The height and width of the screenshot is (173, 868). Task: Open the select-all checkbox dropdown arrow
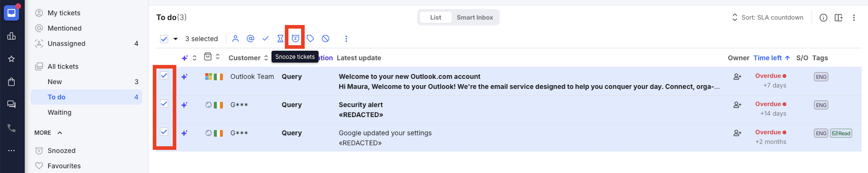(x=175, y=39)
